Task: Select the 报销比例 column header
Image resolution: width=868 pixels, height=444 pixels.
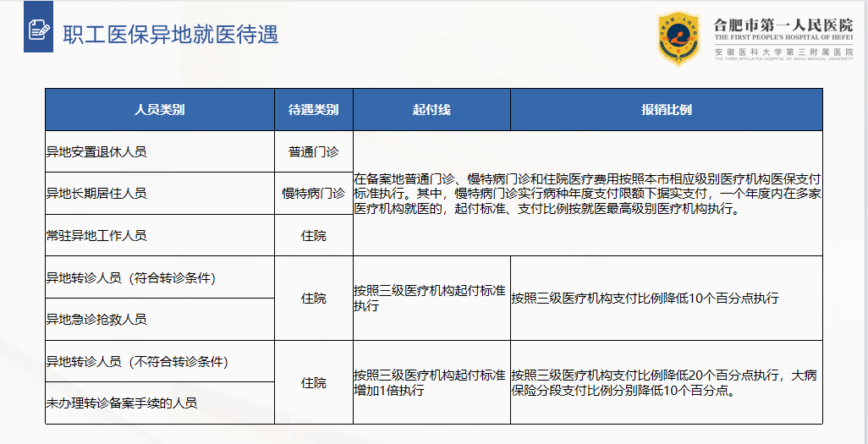Action: click(666, 110)
